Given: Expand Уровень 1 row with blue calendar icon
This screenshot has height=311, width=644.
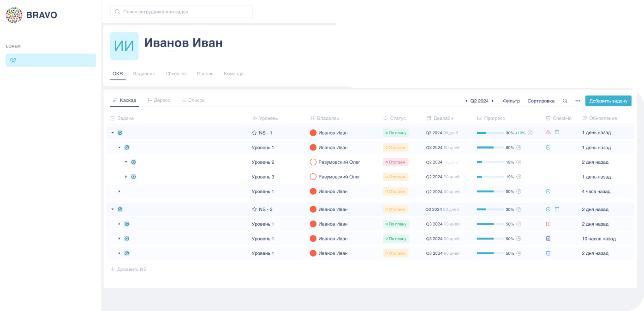Looking at the screenshot, I should (x=119, y=253).
